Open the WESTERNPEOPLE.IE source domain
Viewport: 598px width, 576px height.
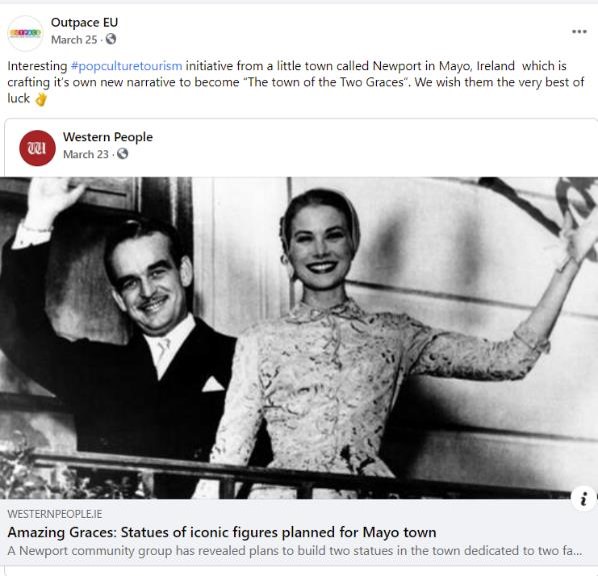point(55,514)
